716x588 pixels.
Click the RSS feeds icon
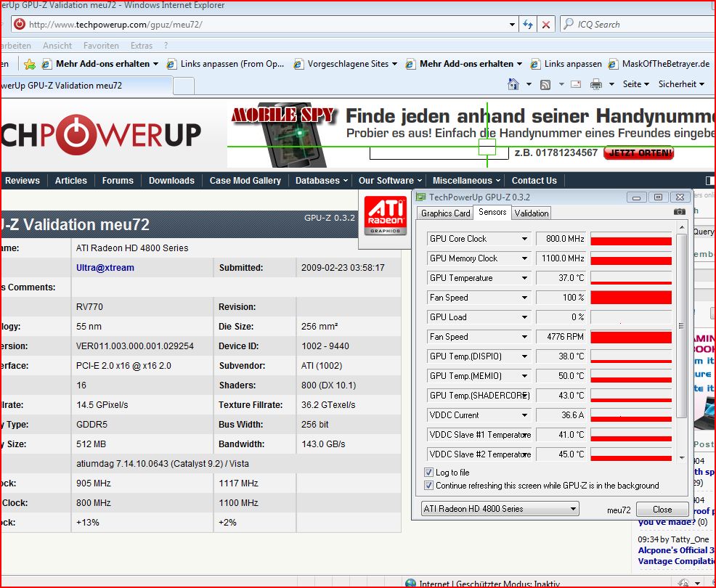pos(545,84)
